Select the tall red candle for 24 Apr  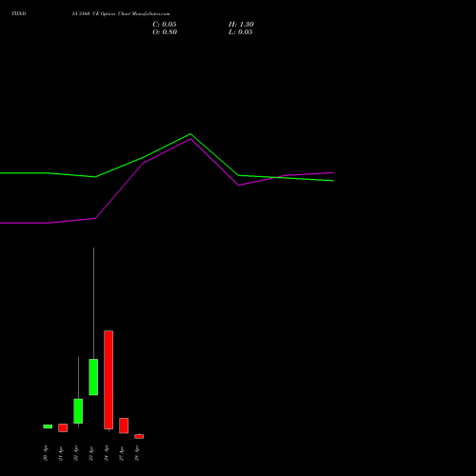pyautogui.click(x=109, y=380)
